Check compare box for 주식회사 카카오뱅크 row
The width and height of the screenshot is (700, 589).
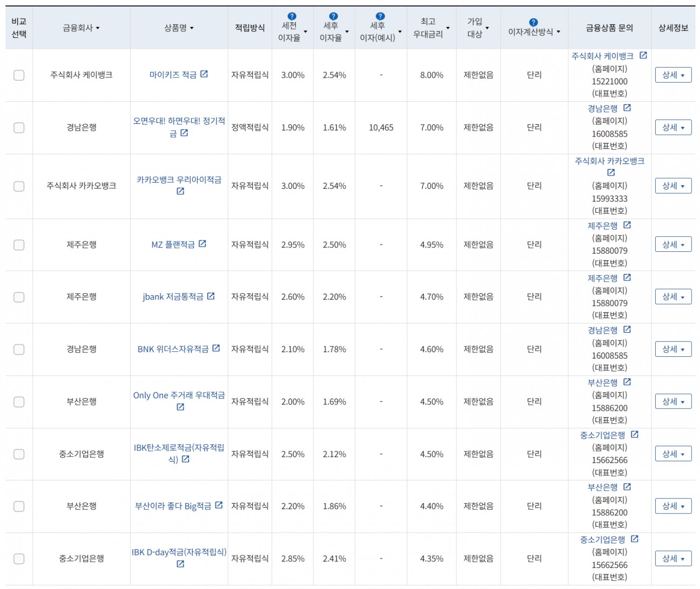click(19, 186)
